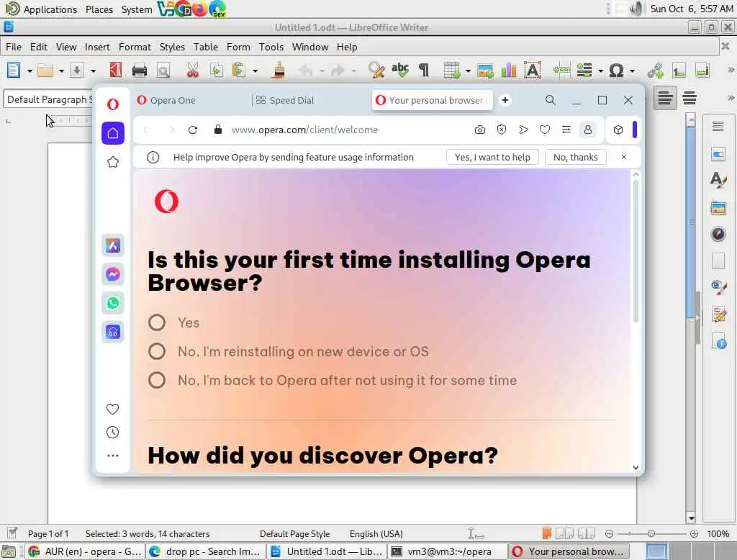Image resolution: width=737 pixels, height=560 pixels.
Task: Open Gallery icon in Writer sidebar
Action: click(x=718, y=207)
